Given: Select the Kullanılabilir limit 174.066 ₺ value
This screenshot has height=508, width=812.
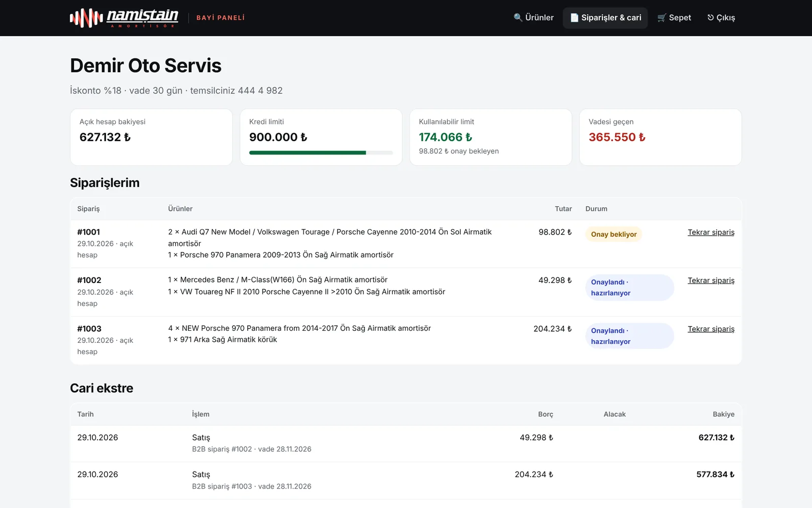Looking at the screenshot, I should pyautogui.click(x=446, y=137).
